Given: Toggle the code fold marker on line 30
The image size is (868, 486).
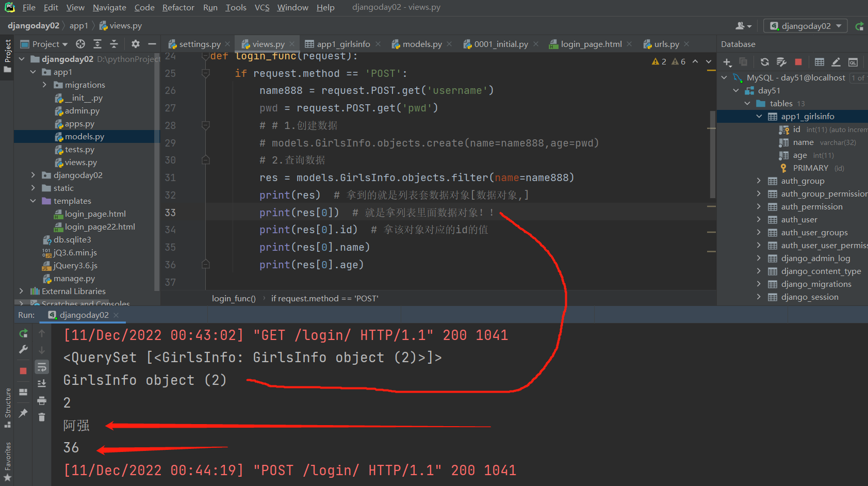Looking at the screenshot, I should (x=205, y=160).
